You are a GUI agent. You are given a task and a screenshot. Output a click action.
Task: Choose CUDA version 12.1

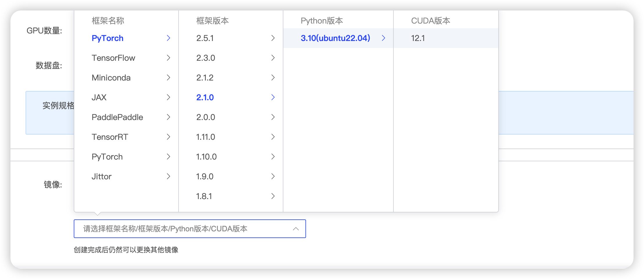[418, 38]
